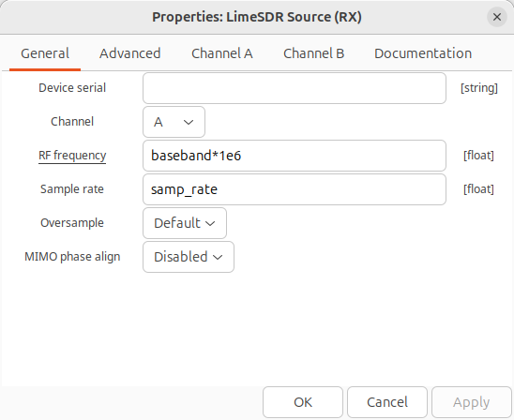The width and height of the screenshot is (514, 420).
Task: Open the Advanced tab
Action: pyautogui.click(x=130, y=53)
